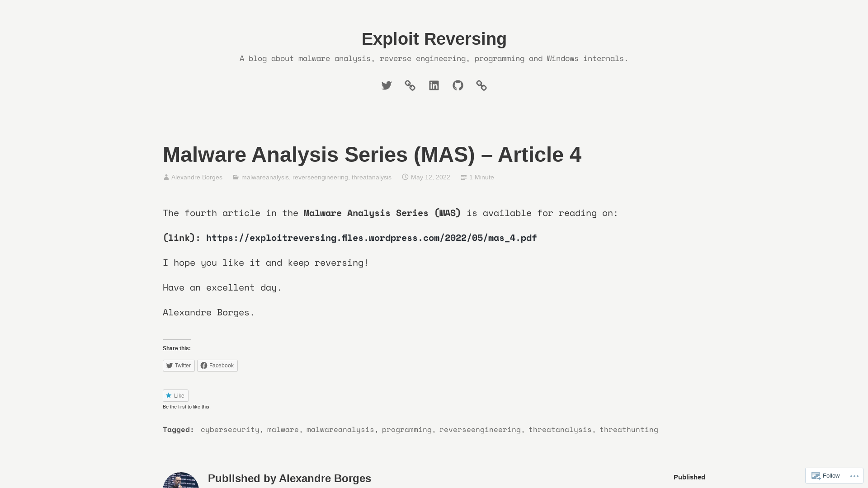Click the Alexandre Borges author link
The image size is (868, 488).
(196, 177)
